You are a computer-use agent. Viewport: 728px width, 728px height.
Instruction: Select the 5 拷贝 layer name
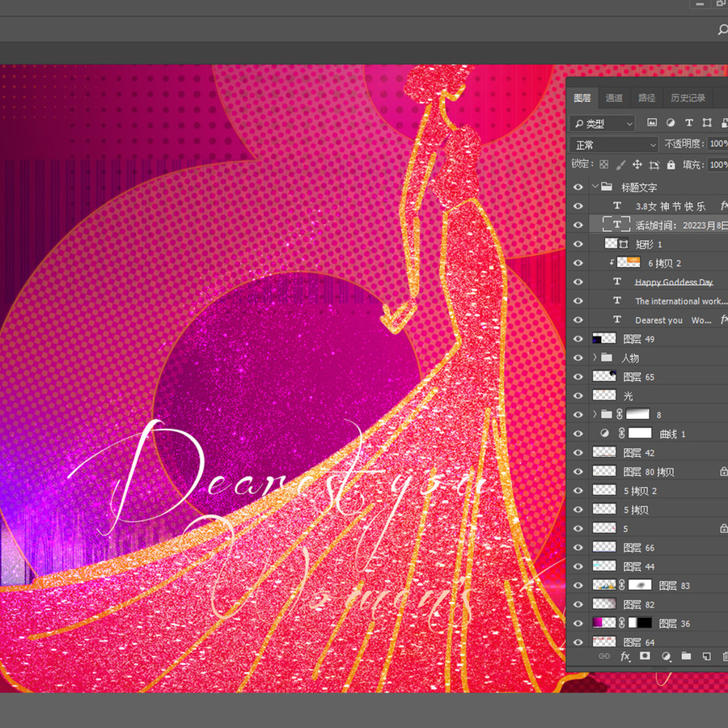[x=636, y=510]
